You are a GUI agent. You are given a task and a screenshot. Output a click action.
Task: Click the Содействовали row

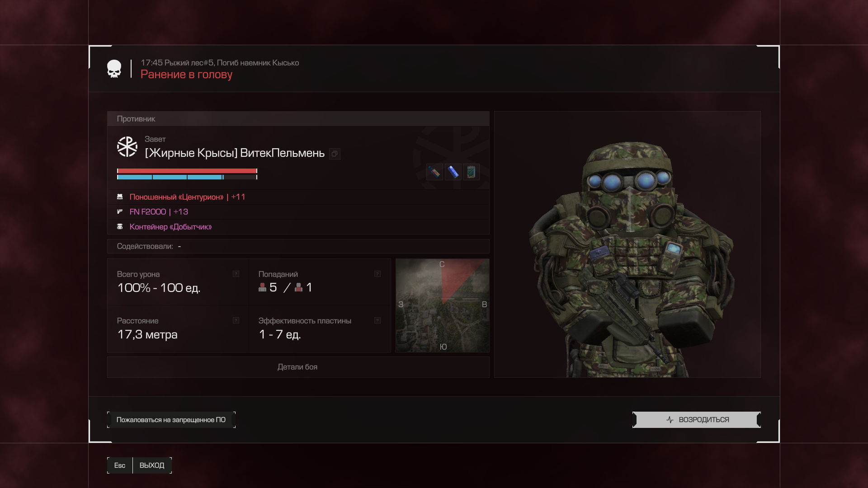click(298, 246)
